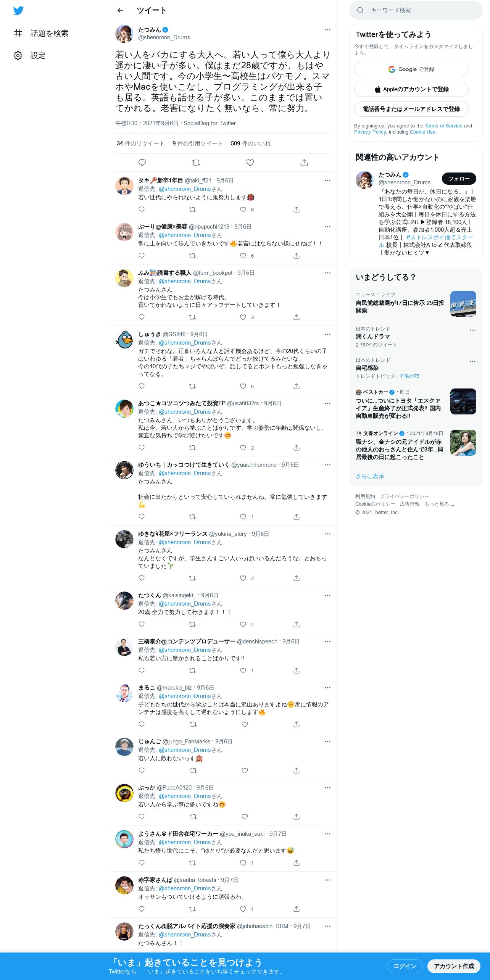Retweet the main tweet by たつみん

point(196,163)
